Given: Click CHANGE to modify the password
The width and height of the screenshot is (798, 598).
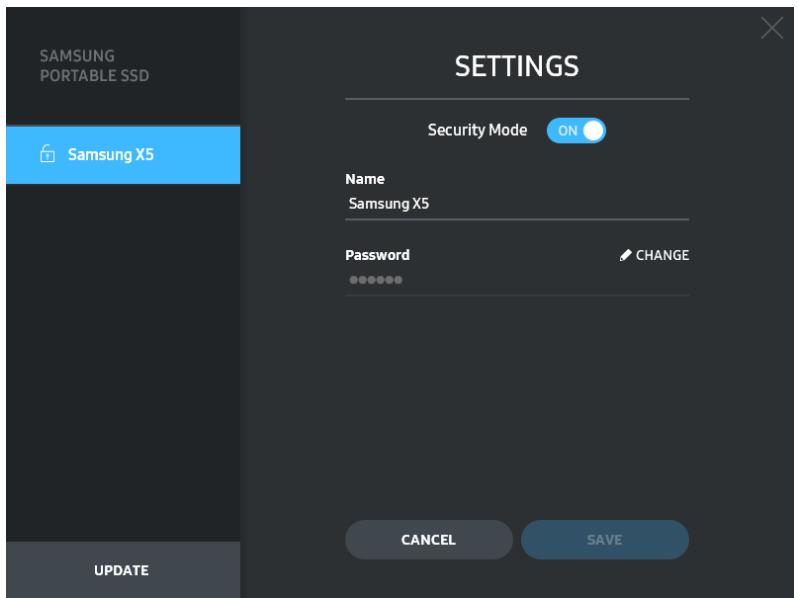Looking at the screenshot, I should coord(662,255).
